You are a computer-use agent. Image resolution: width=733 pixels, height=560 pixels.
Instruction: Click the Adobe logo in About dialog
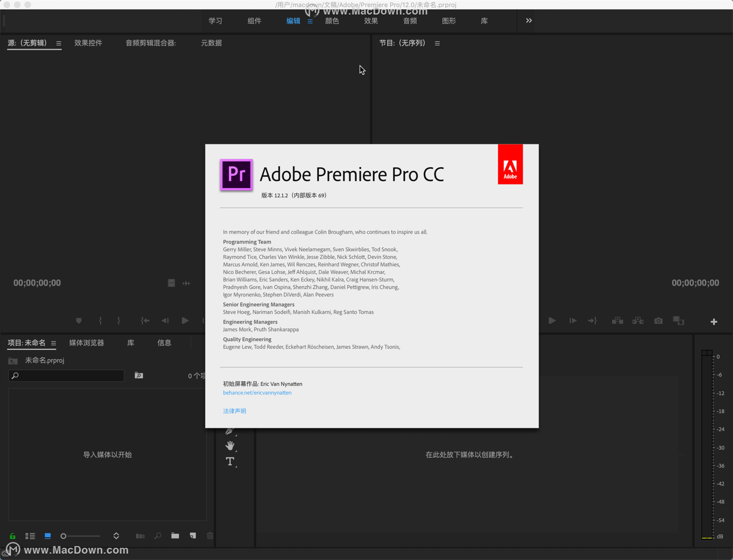click(x=510, y=164)
